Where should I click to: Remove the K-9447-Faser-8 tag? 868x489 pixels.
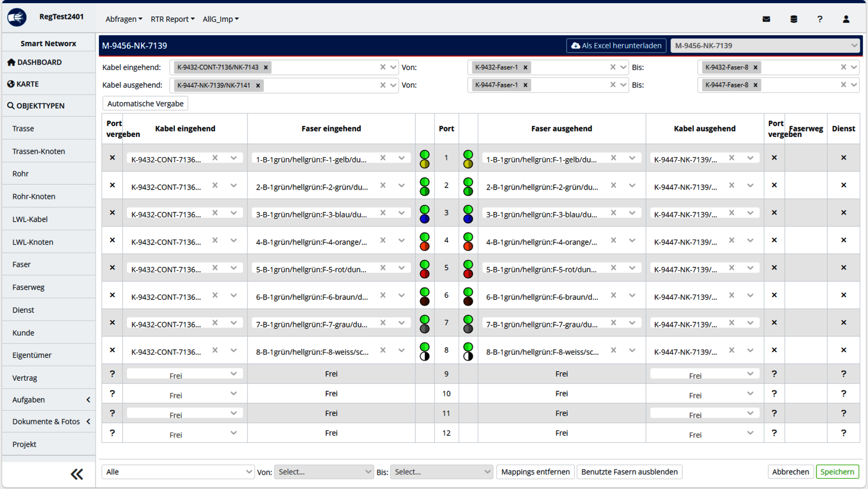pyautogui.click(x=756, y=85)
